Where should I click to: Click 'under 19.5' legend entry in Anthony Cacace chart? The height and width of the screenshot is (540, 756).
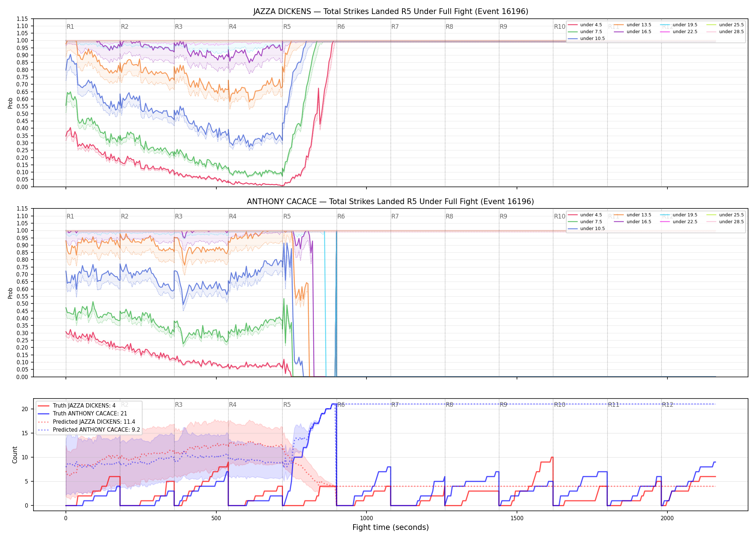point(679,215)
